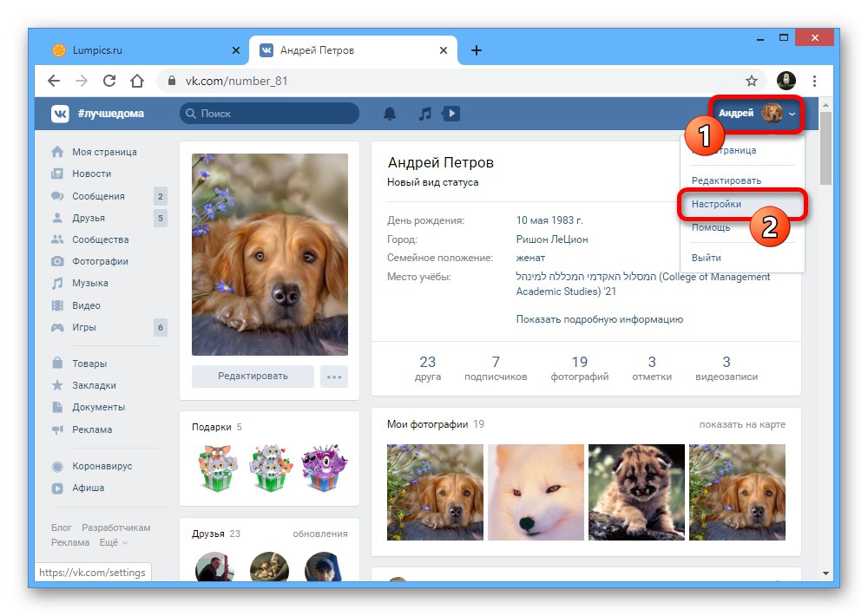
Task: Open the cougar cub photo thumbnail
Action: [636, 493]
